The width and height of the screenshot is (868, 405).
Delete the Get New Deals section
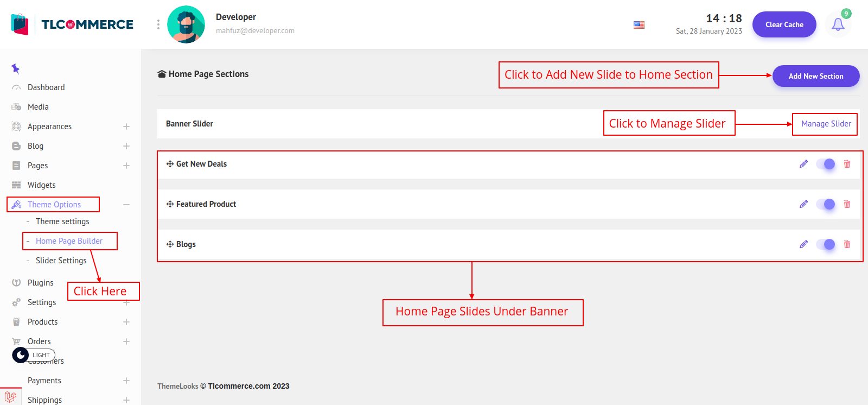point(847,164)
